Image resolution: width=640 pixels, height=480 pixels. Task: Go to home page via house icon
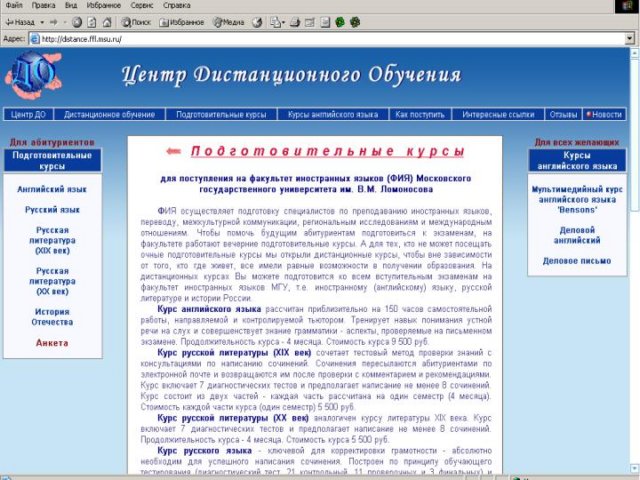107,22
